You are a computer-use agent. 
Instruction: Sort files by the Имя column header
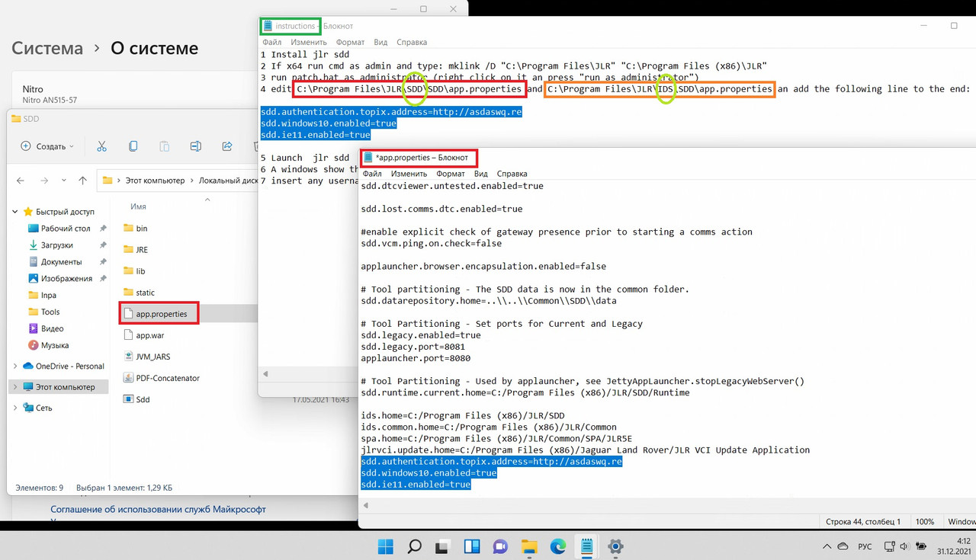[138, 207]
